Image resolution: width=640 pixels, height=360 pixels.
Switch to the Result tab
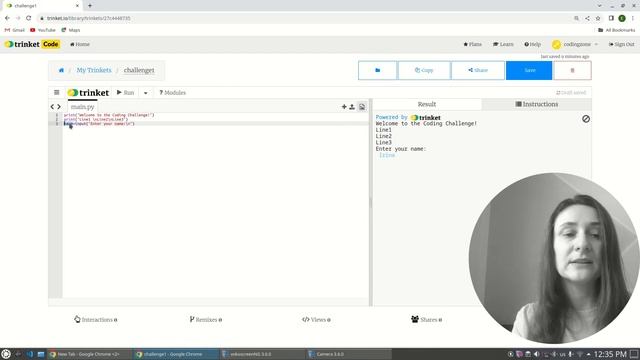pyautogui.click(x=427, y=104)
